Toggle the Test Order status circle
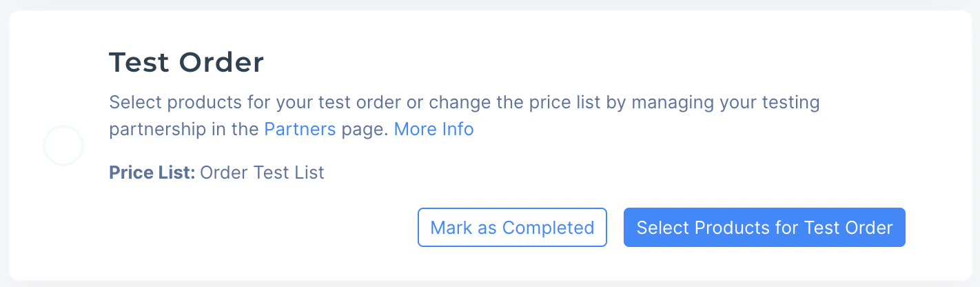The height and width of the screenshot is (287, 980). 63,146
